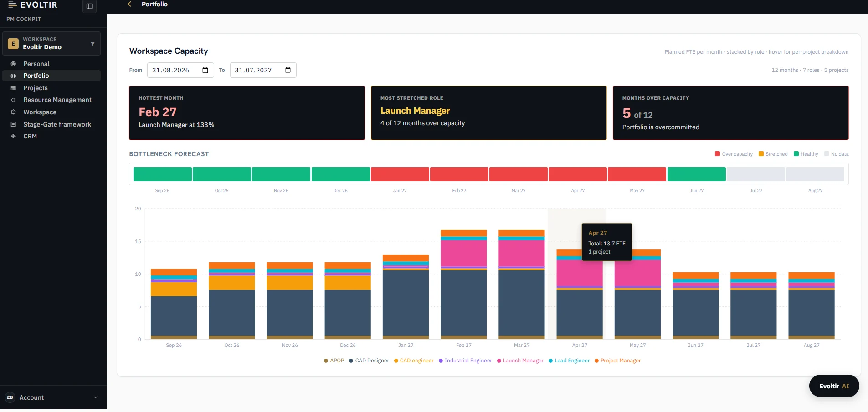Click the Resource Management sidebar icon
This screenshot has height=412, width=868.
pyautogui.click(x=13, y=100)
